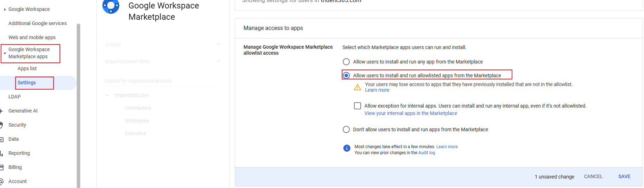Screen dimensions: 644x188
Task: Expand the Groups section chevron
Action: pos(219,44)
